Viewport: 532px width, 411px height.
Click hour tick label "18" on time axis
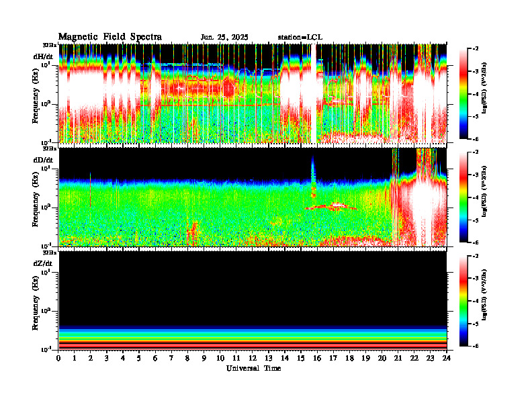coord(349,358)
